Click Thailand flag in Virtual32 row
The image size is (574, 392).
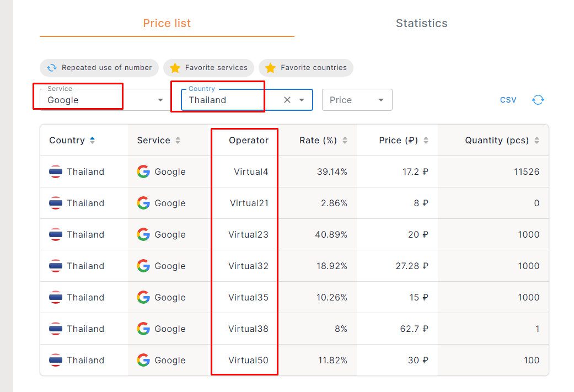[x=56, y=266]
